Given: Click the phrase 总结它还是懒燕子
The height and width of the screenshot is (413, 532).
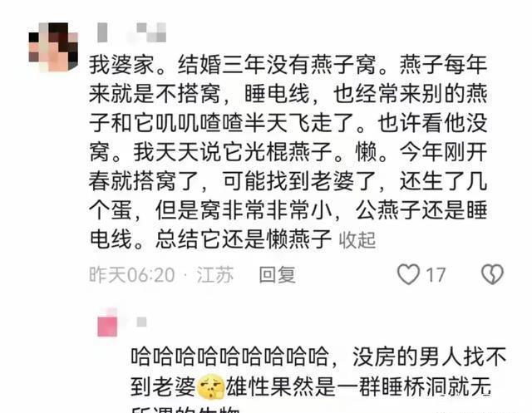Looking at the screenshot, I should [x=244, y=239].
